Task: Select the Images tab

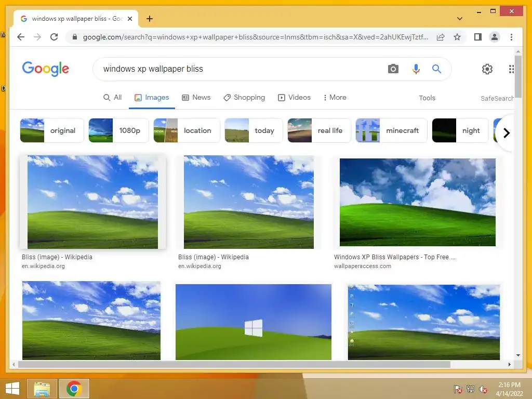Action: point(152,97)
